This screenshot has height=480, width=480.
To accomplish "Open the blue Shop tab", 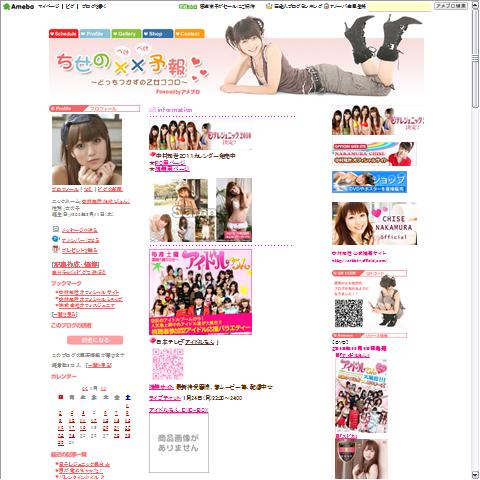I will (158, 34).
